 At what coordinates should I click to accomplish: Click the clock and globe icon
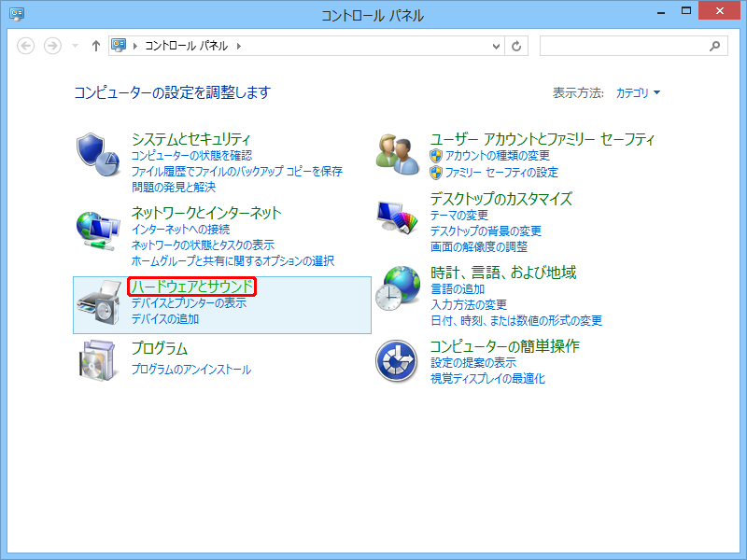point(398,288)
